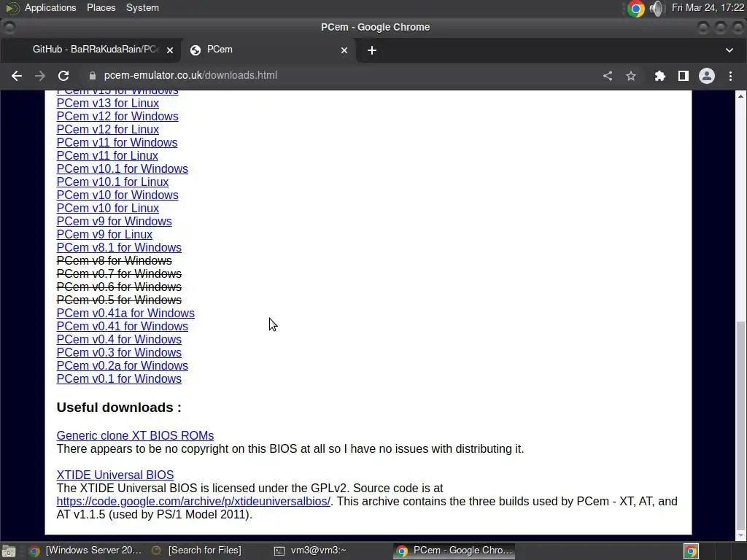This screenshot has width=747, height=560.
Task: Expand the tab search chevron
Action: pyautogui.click(x=729, y=50)
